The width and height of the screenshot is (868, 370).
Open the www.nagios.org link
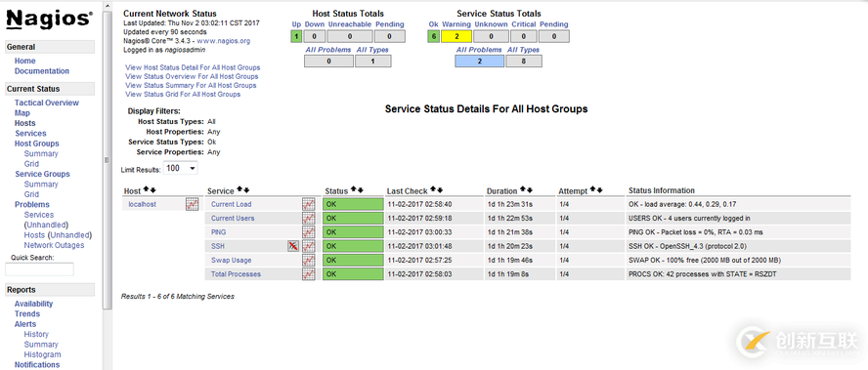point(224,41)
